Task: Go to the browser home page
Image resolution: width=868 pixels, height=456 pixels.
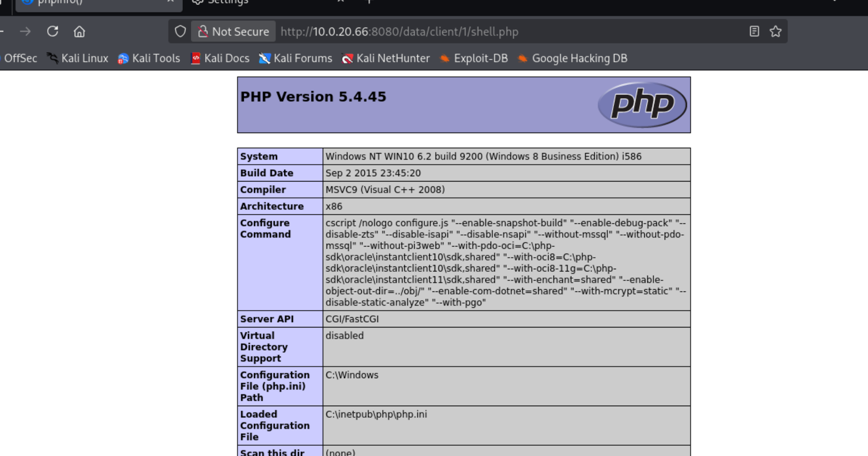Action: 79,32
